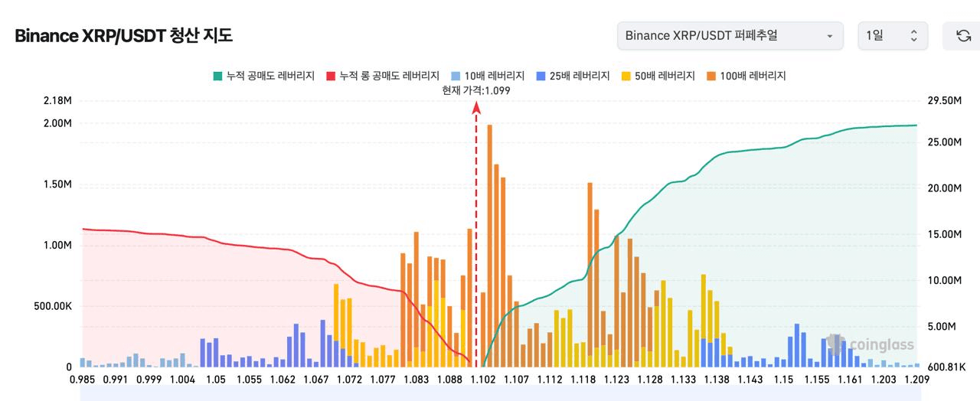Screen dimensions: 980x401
Task: Click the orange 100배 legend color swatch
Action: click(x=710, y=76)
